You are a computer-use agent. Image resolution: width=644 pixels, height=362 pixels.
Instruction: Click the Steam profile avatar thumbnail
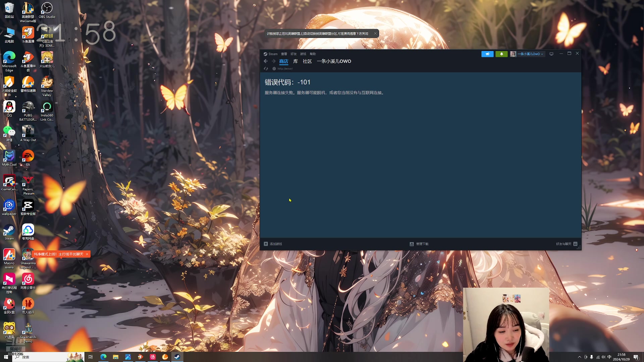(513, 54)
